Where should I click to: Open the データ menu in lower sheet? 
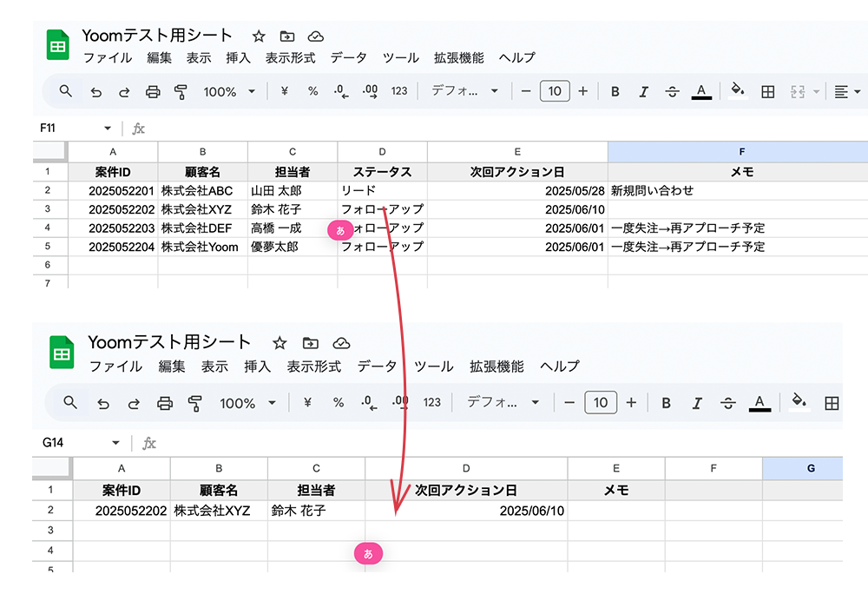point(377,367)
